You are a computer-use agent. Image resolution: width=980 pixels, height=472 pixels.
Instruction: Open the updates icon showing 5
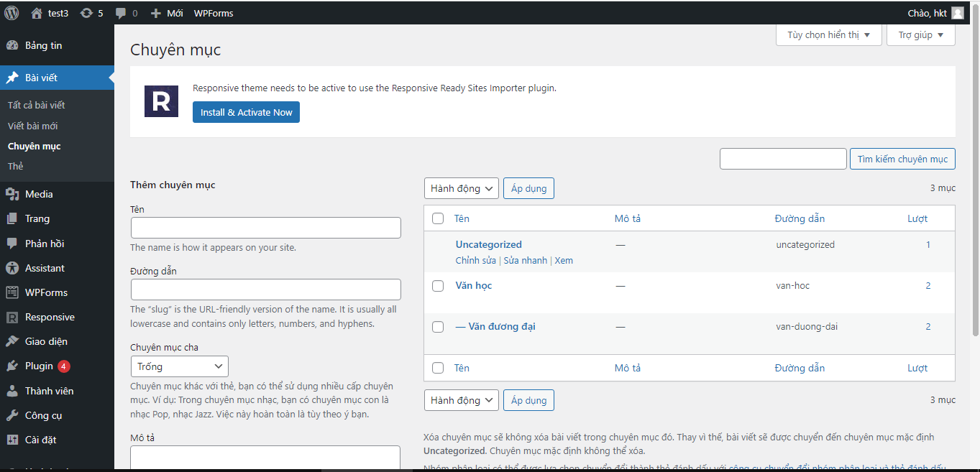pos(86,13)
